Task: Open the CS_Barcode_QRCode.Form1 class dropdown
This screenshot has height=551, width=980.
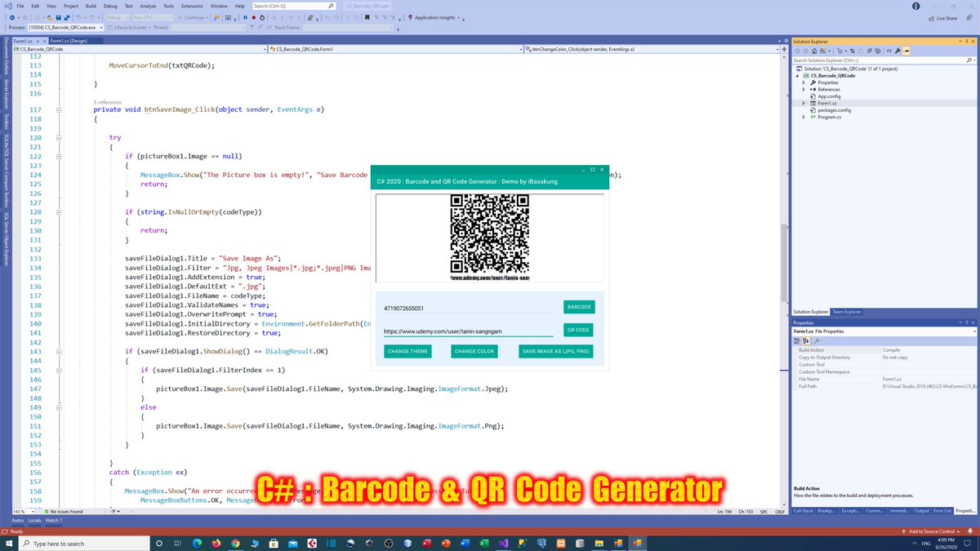Action: 394,50
